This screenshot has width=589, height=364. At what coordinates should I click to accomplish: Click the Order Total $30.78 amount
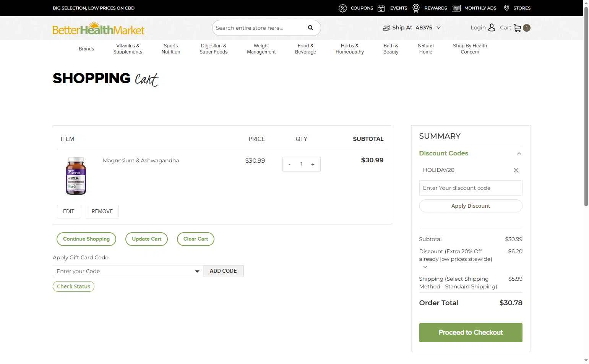point(511,303)
